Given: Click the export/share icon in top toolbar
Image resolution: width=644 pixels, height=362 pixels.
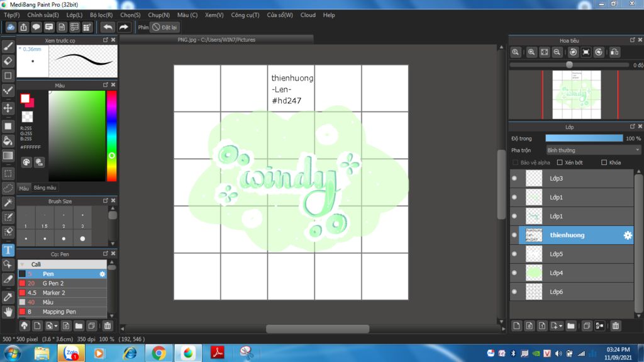Looking at the screenshot, I should (x=23, y=27).
